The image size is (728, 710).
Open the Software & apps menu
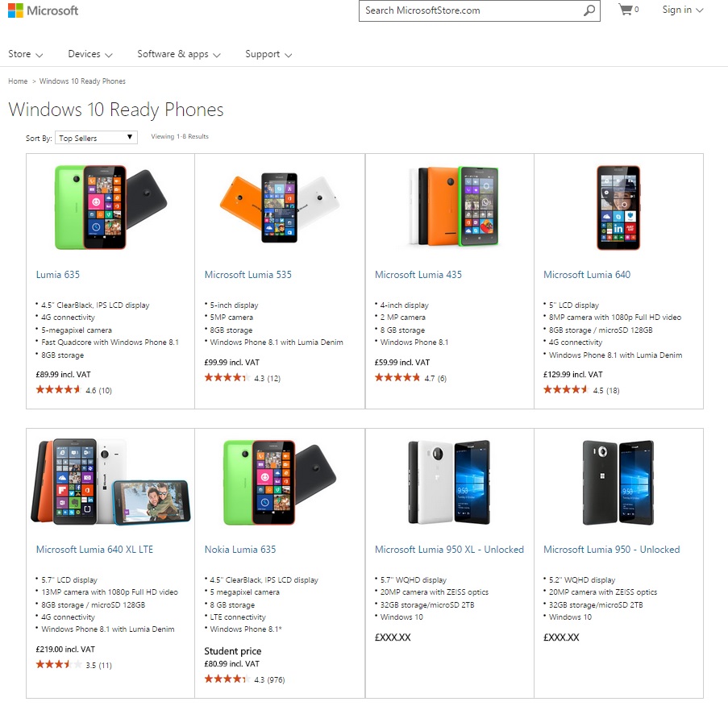179,54
